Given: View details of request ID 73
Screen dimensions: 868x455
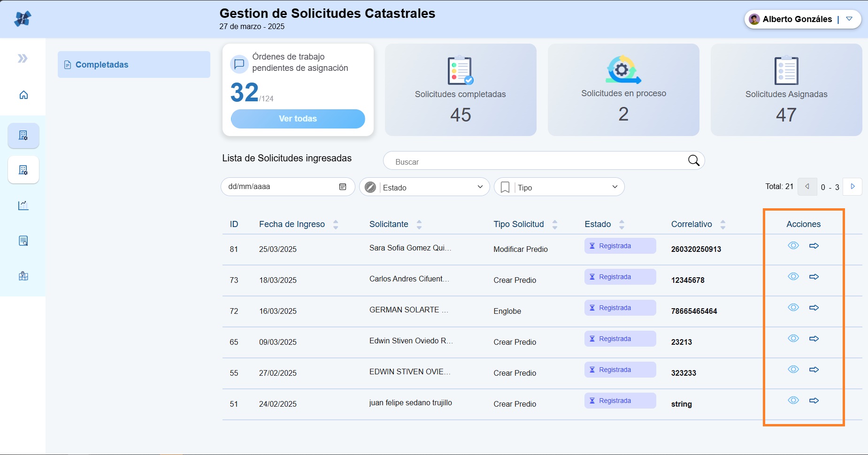Looking at the screenshot, I should [x=793, y=277].
